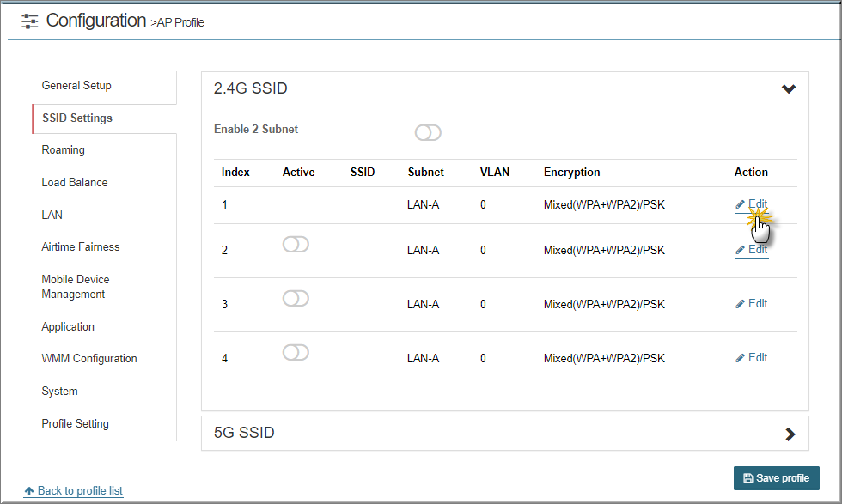Click the Configuration sliders icon
Viewport: 842px width, 504px height.
[x=29, y=21]
